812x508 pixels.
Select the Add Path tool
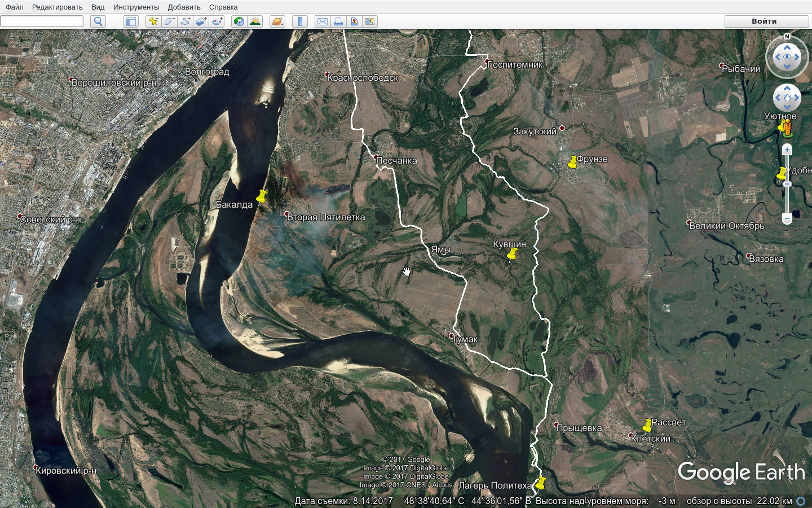[185, 21]
